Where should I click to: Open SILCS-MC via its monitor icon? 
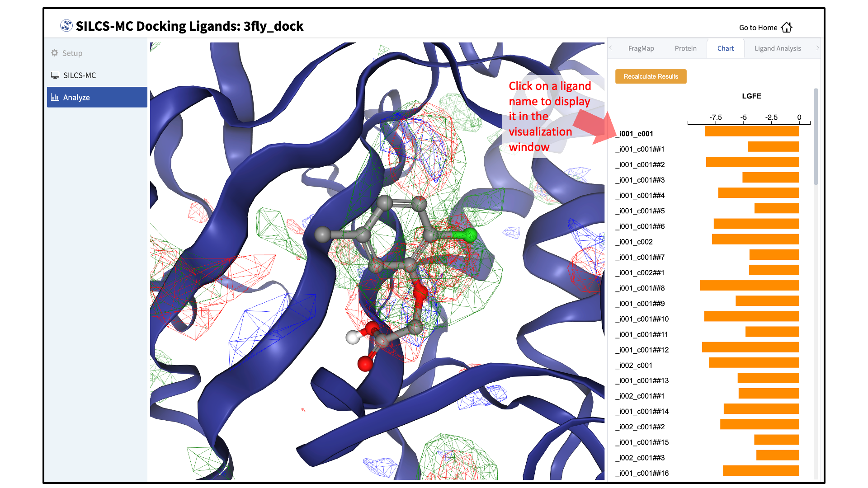point(55,75)
